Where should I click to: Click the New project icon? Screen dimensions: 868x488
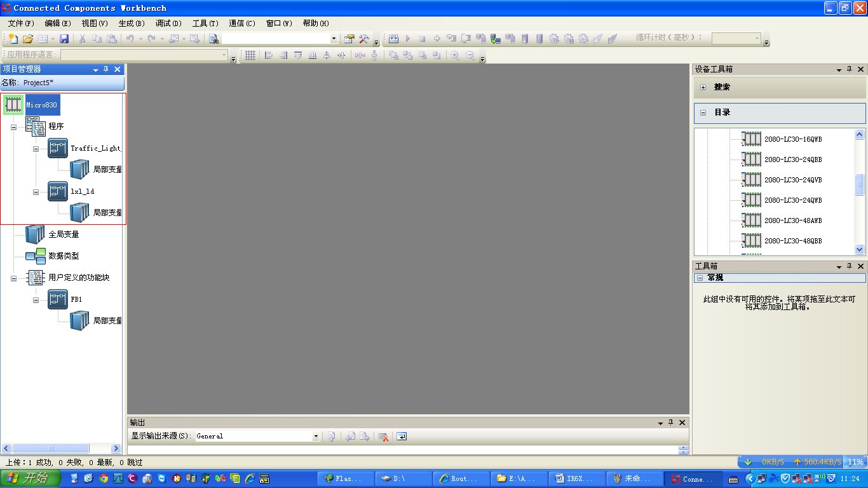tap(12, 39)
